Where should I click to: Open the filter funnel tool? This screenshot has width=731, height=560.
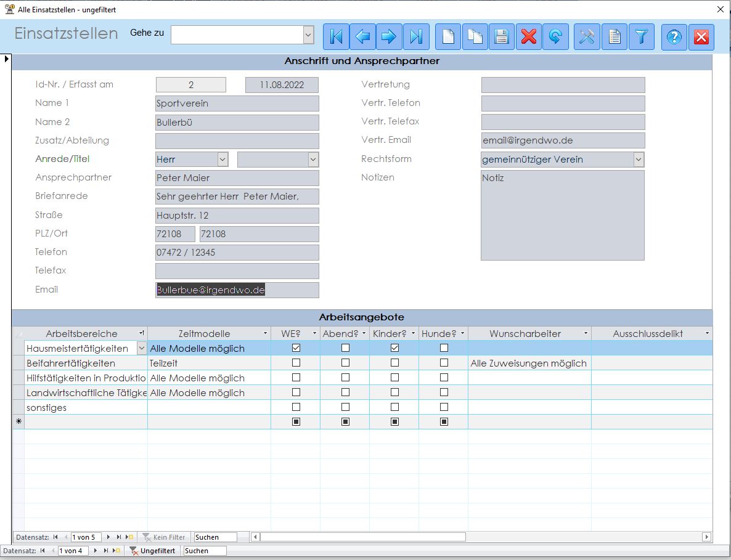(x=642, y=37)
